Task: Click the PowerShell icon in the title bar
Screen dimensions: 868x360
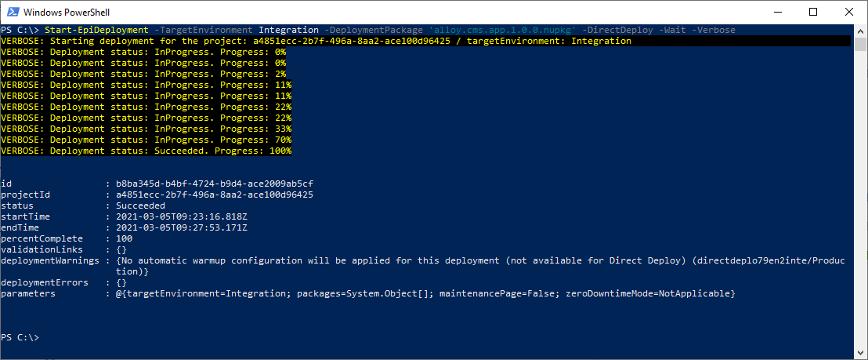Action: point(12,12)
